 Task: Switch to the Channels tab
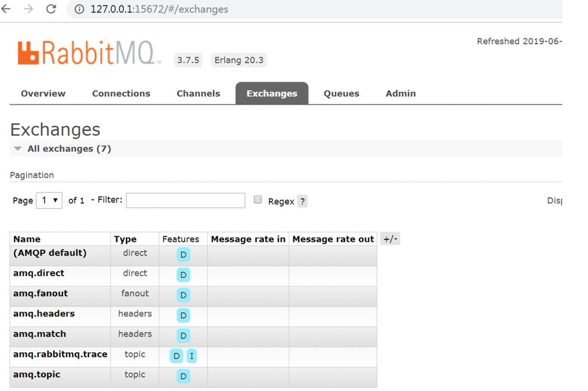click(x=198, y=94)
